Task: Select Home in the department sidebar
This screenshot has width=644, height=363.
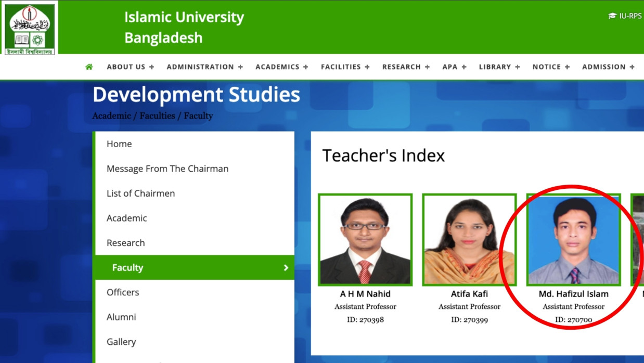Action: tap(195, 144)
